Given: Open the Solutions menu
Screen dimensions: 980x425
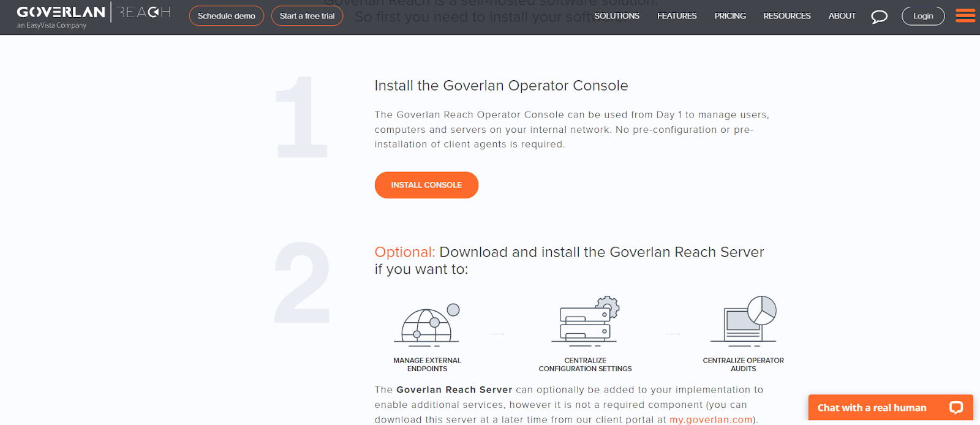Looking at the screenshot, I should pos(617,16).
